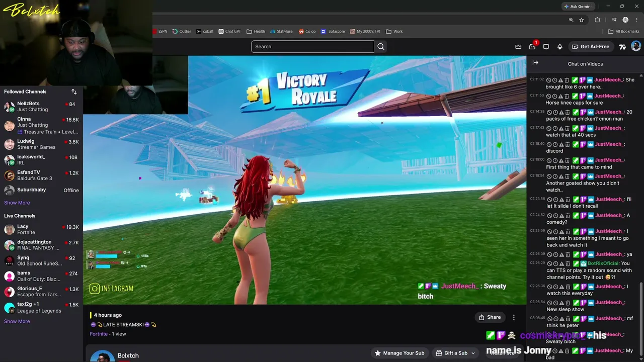Open the StatMuse bookmark
The height and width of the screenshot is (362, 644).
coord(281,31)
